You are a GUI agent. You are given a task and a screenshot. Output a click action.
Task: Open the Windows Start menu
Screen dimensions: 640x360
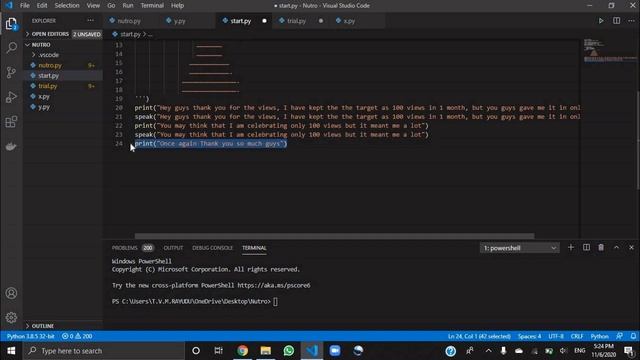click(x=11, y=351)
